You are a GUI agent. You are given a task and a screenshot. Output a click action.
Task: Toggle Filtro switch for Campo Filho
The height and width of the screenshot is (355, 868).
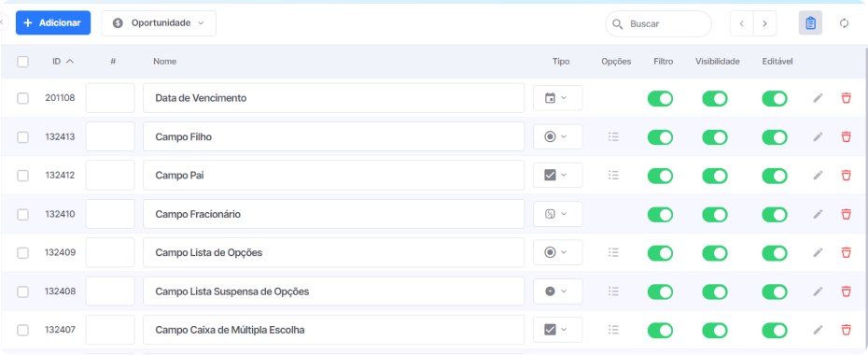(x=661, y=137)
